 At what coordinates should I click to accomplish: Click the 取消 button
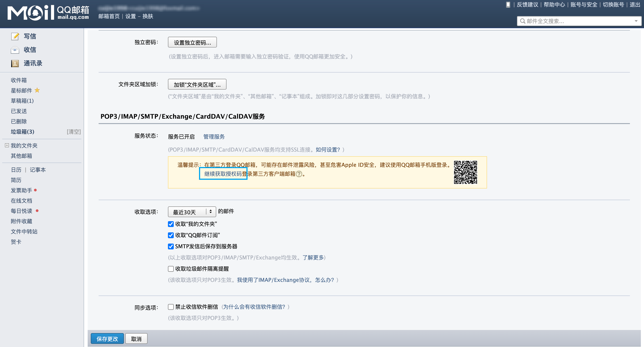[136, 339]
